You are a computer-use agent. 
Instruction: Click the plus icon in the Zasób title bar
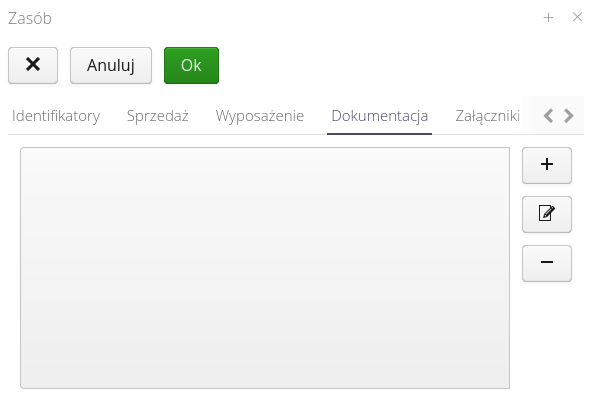[x=548, y=17]
